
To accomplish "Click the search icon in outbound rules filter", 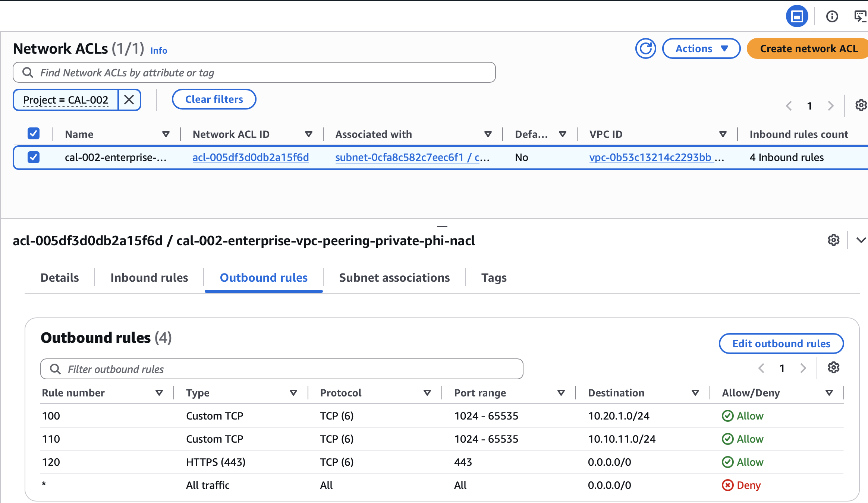I will click(55, 369).
